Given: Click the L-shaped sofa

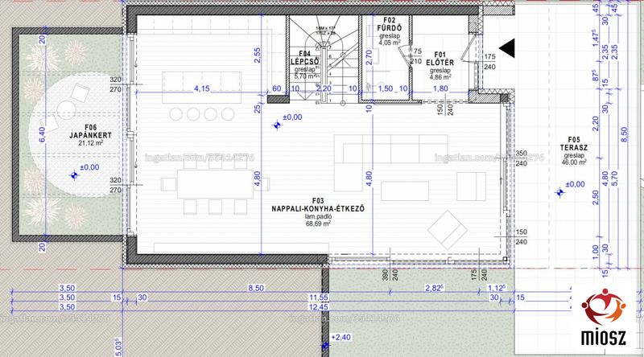Looking at the screenshot, I should point(390,163).
